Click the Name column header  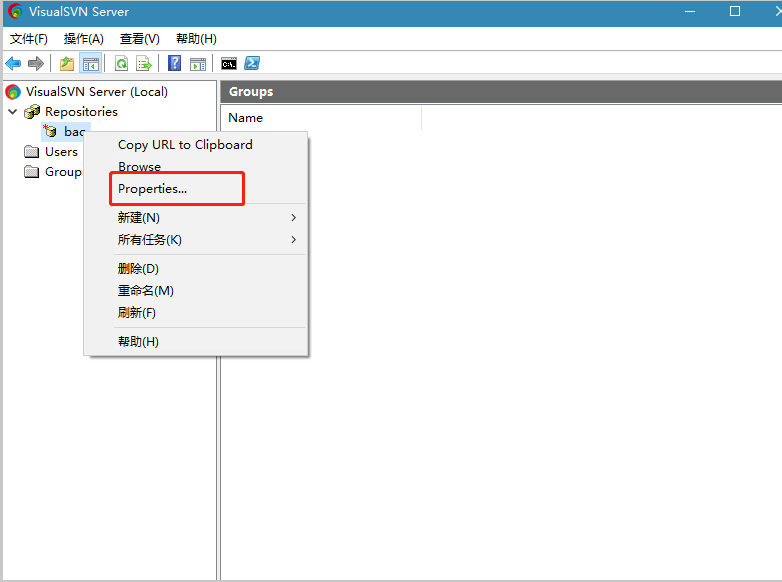(x=321, y=118)
